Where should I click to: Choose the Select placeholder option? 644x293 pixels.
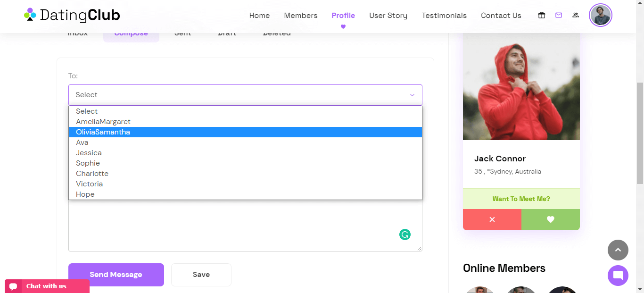(245, 111)
